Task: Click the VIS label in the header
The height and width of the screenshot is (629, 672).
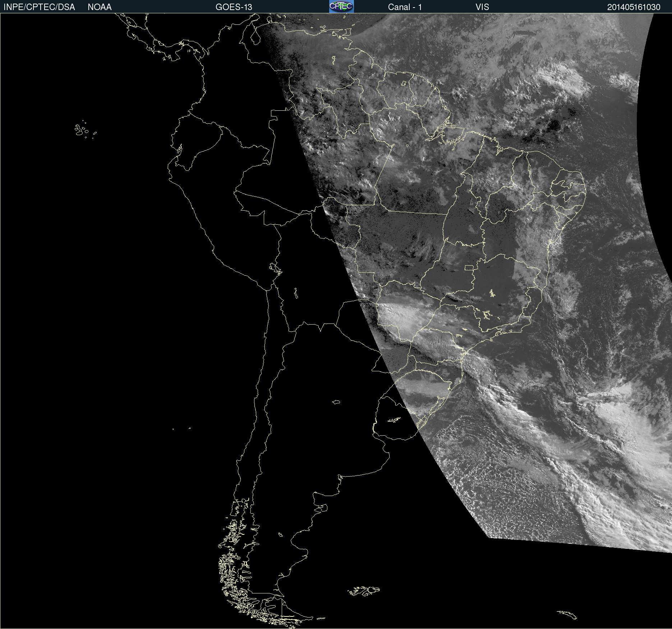Action: pos(482,7)
